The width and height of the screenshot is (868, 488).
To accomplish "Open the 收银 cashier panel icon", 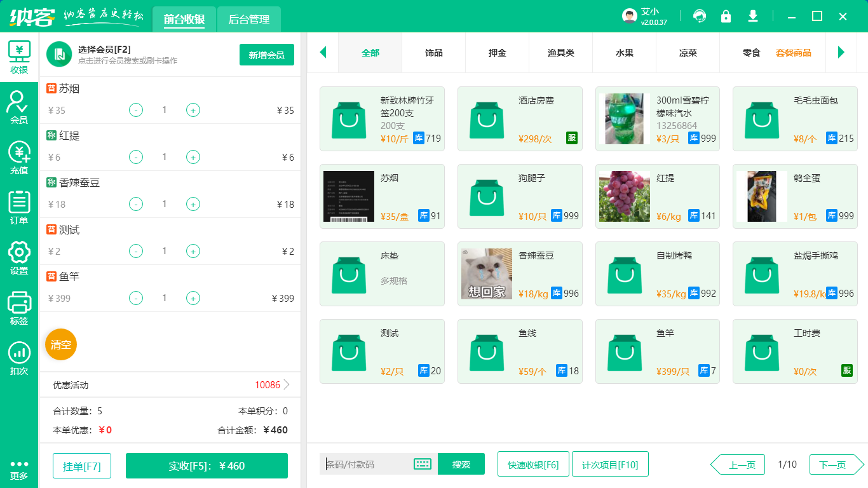I will (19, 51).
